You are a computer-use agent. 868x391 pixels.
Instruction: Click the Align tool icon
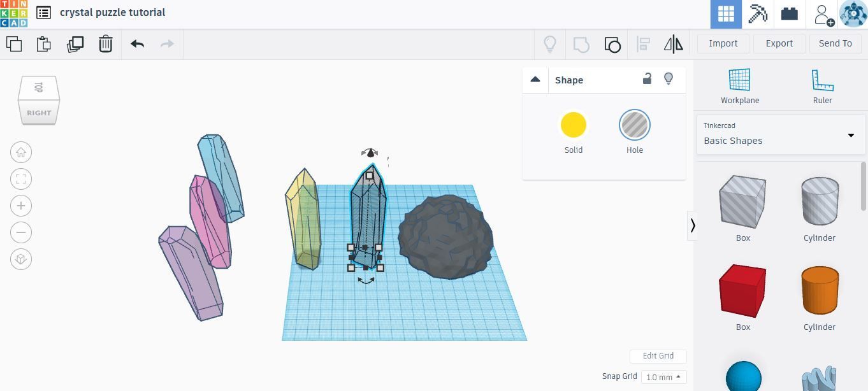pyautogui.click(x=643, y=44)
